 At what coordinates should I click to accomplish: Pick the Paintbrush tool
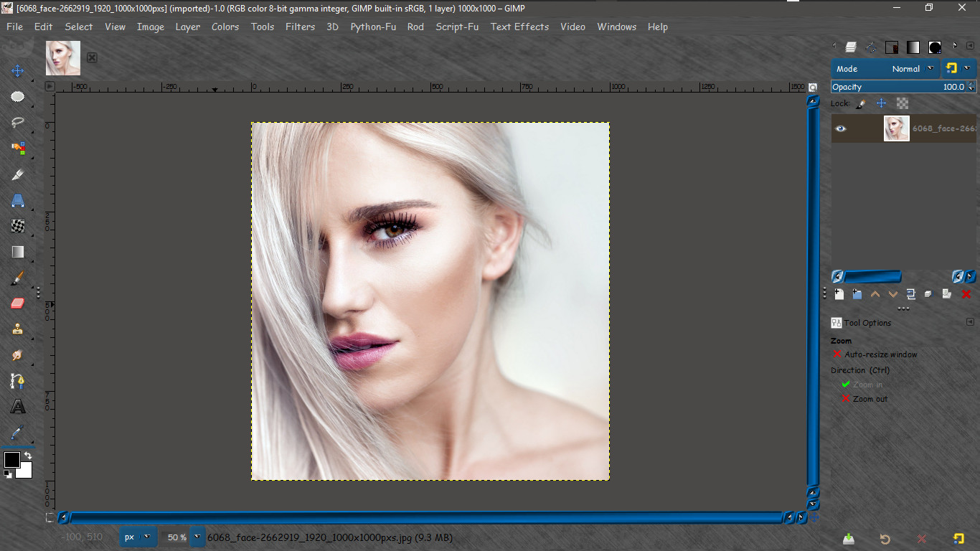(18, 277)
